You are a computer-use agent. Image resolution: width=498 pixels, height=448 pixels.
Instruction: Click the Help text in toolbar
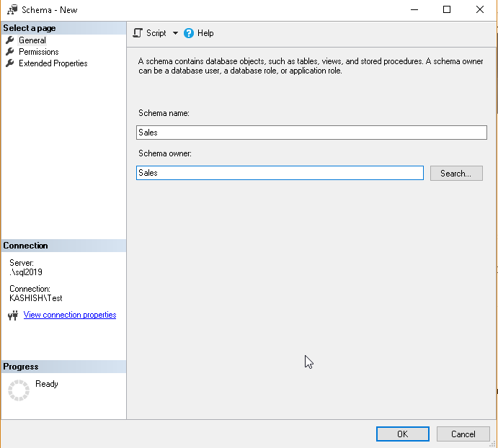205,33
